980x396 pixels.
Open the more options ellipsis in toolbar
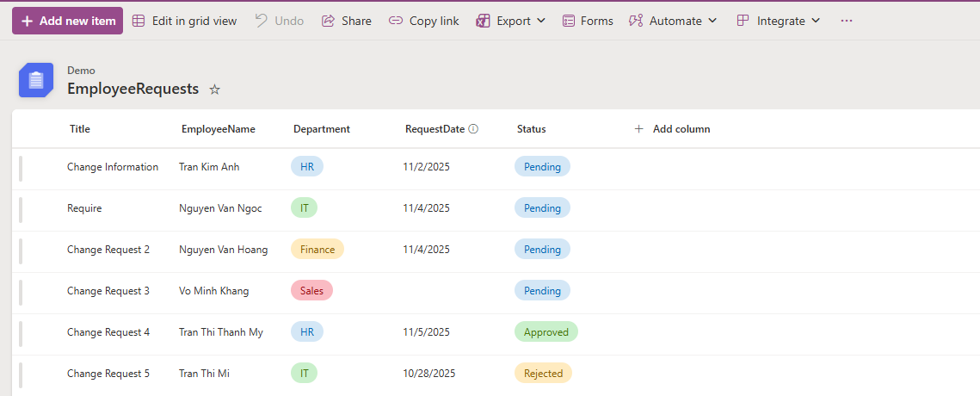(x=847, y=21)
